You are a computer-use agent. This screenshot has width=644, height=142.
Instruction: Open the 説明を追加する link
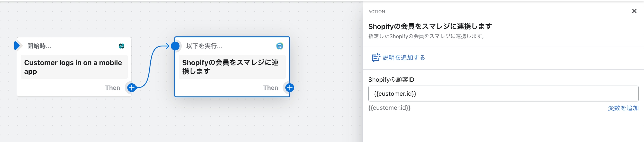[404, 58]
